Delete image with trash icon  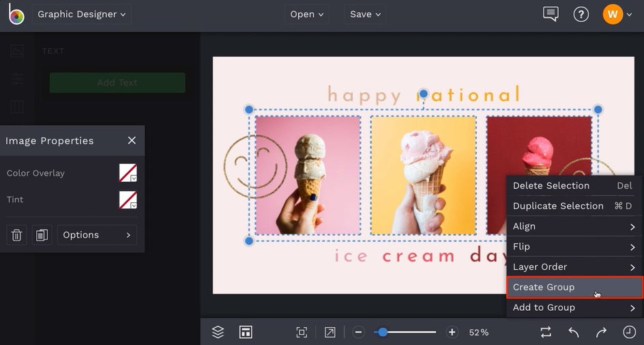[16, 235]
